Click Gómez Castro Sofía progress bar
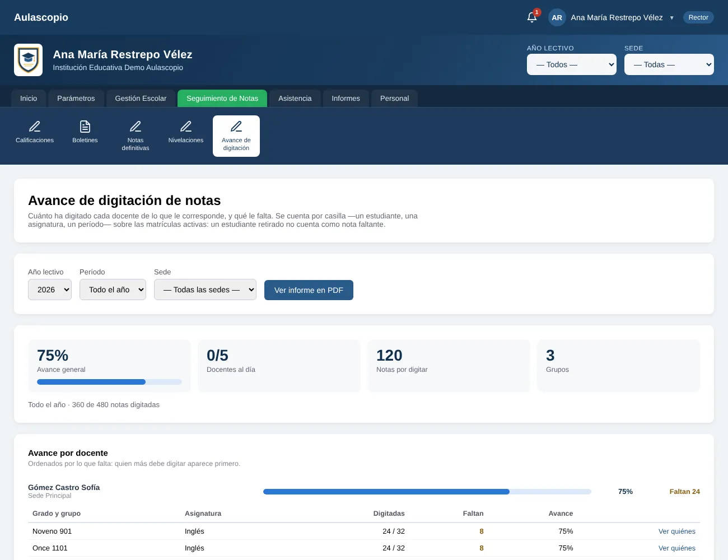The image size is (728, 560). (427, 492)
